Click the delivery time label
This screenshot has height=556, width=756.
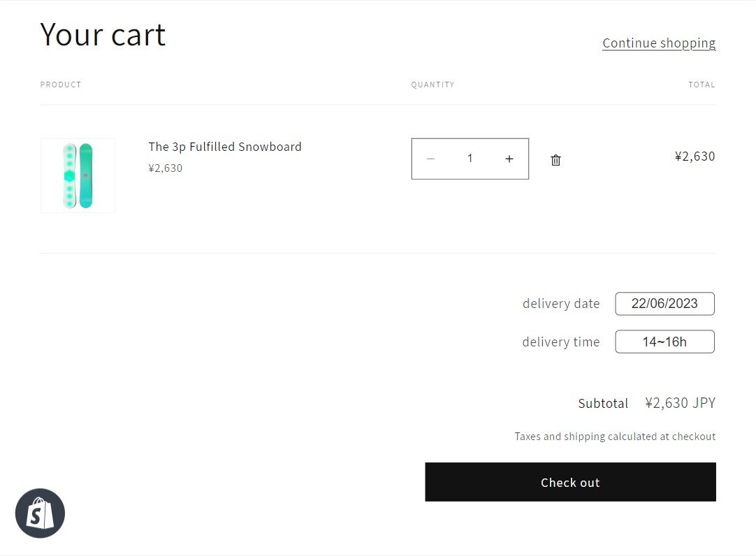pos(561,342)
